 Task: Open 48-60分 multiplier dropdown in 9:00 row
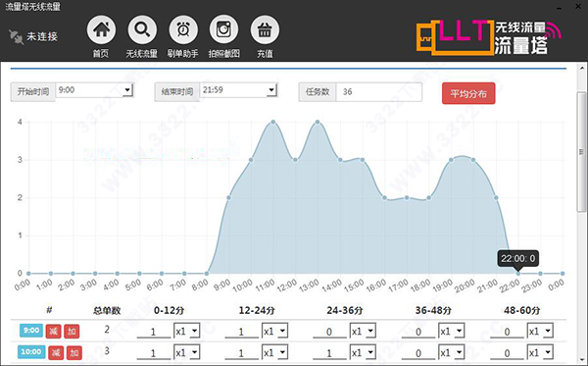[540, 331]
